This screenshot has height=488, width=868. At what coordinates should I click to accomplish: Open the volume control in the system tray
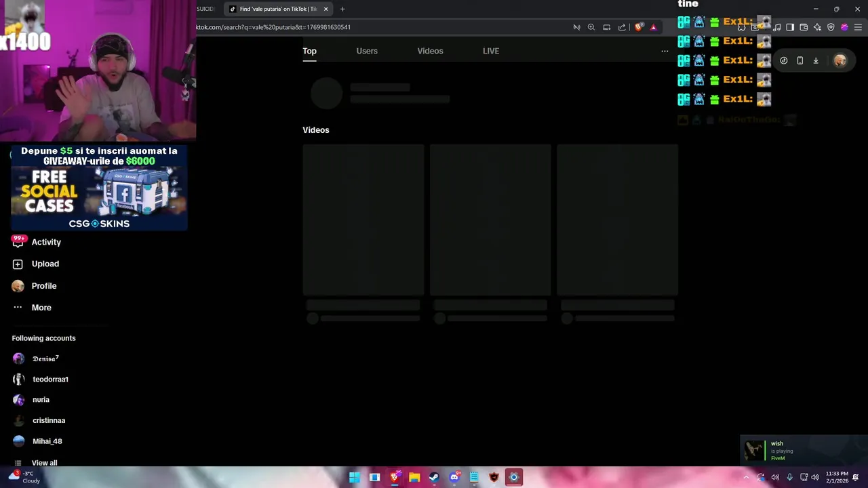coord(815,477)
